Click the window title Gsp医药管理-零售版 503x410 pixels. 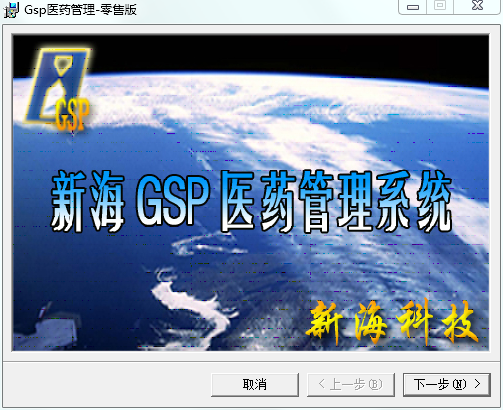tap(80, 10)
